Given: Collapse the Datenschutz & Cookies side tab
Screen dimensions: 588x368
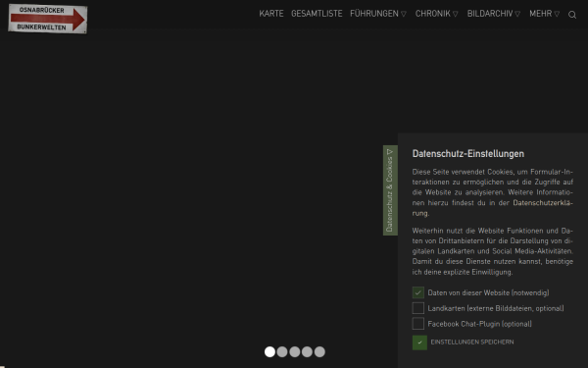Looking at the screenshot, I should pos(390,190).
